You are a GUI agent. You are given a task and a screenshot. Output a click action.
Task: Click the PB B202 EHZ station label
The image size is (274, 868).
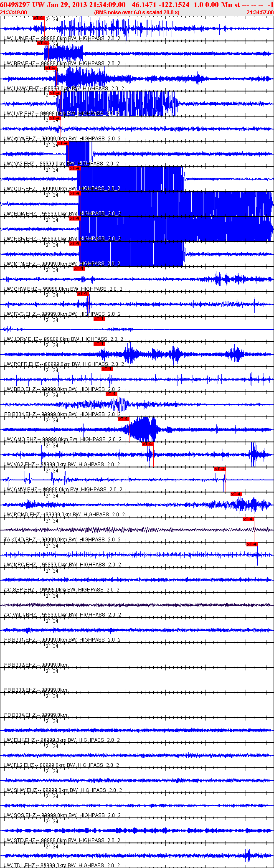click(20, 665)
